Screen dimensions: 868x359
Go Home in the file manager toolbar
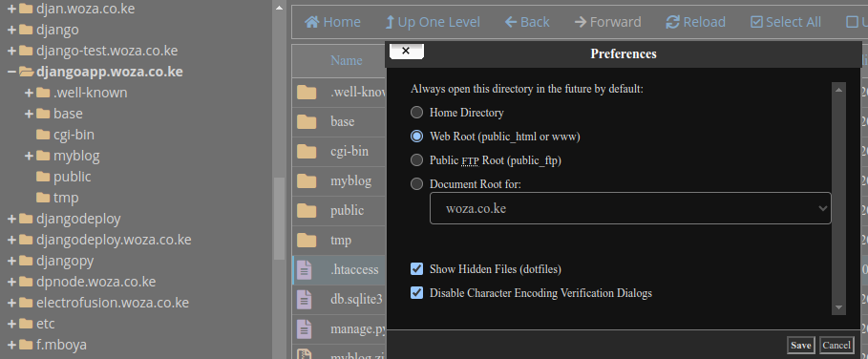point(332,22)
